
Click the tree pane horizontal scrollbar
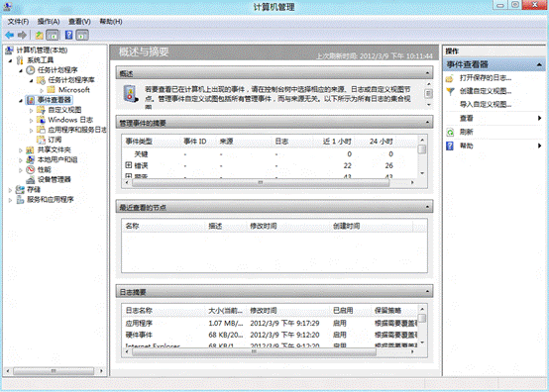coord(55,370)
